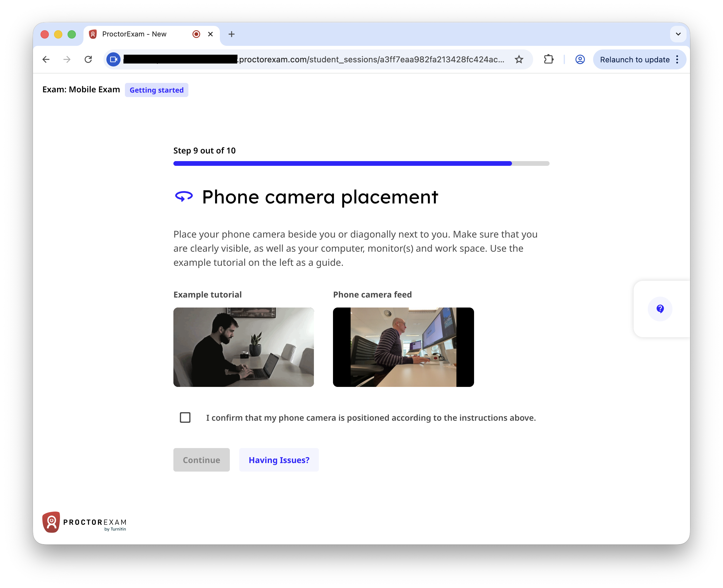Reload the ProctorExam page

88,60
